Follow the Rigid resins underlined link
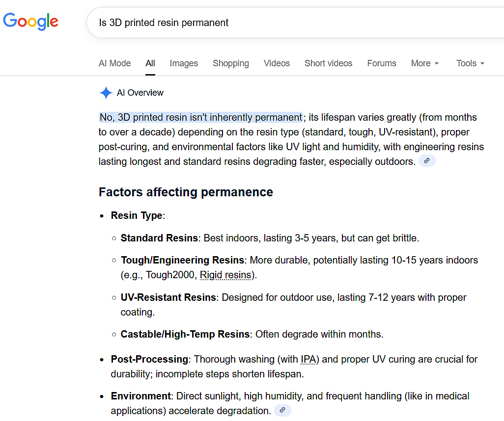This screenshot has width=504, height=421. coord(225,275)
